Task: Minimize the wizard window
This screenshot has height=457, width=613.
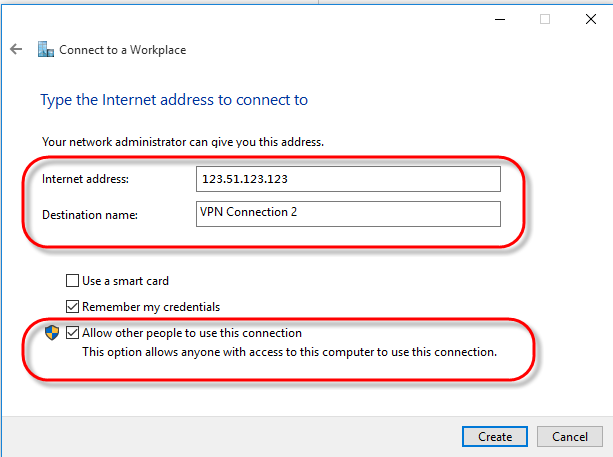Action: [500, 19]
